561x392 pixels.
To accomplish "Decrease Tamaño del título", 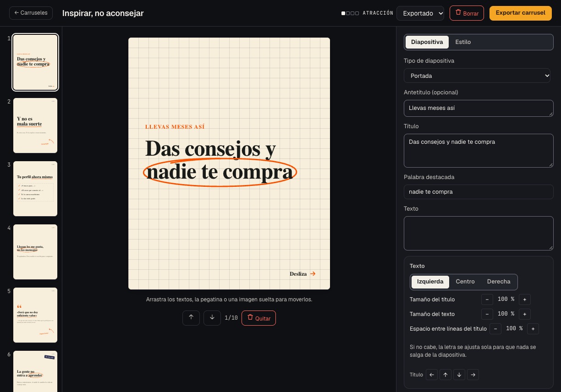I will (x=487, y=299).
